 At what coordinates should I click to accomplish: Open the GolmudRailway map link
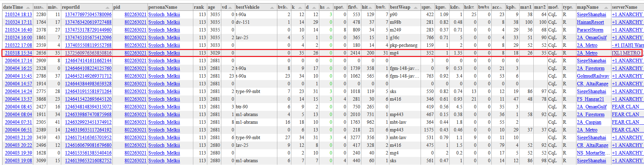pyautogui.click(x=593, y=76)
